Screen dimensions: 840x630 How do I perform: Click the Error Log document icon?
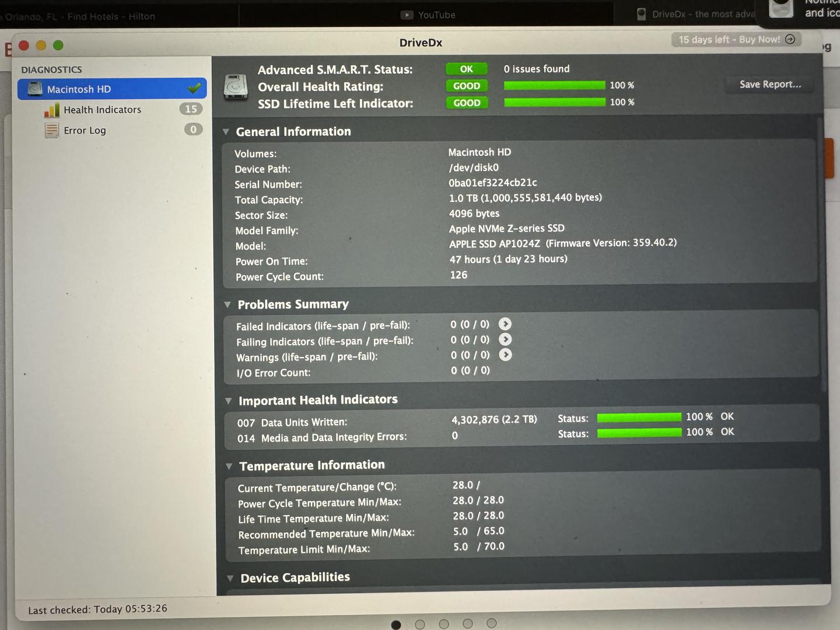pos(52,130)
